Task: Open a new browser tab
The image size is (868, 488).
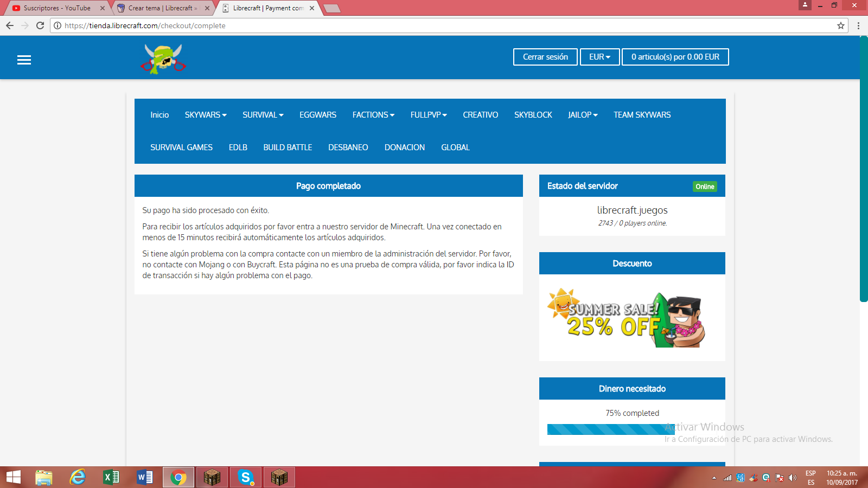Action: pos(331,8)
